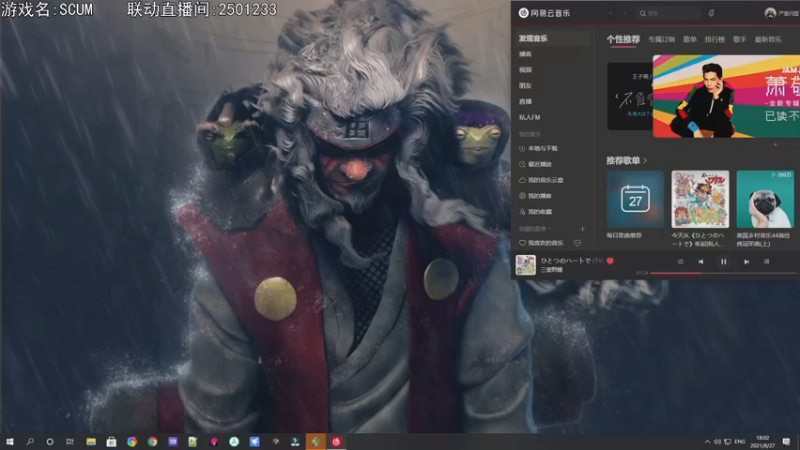
Task: Switch to the 专属定制 tab
Action: 661,39
